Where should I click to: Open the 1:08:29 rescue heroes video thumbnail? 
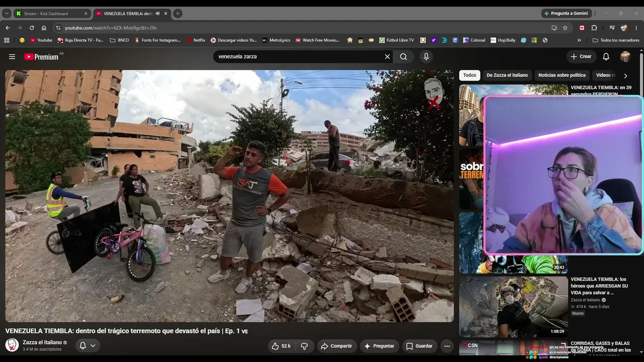513,306
